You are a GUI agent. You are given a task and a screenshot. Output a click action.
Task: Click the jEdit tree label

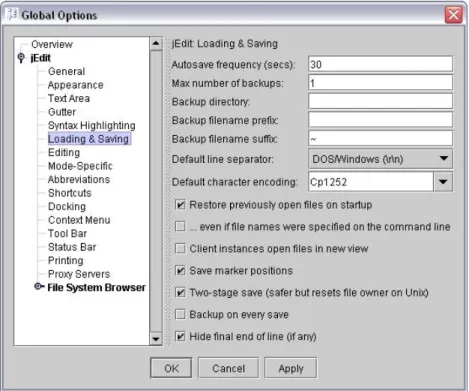(40, 58)
